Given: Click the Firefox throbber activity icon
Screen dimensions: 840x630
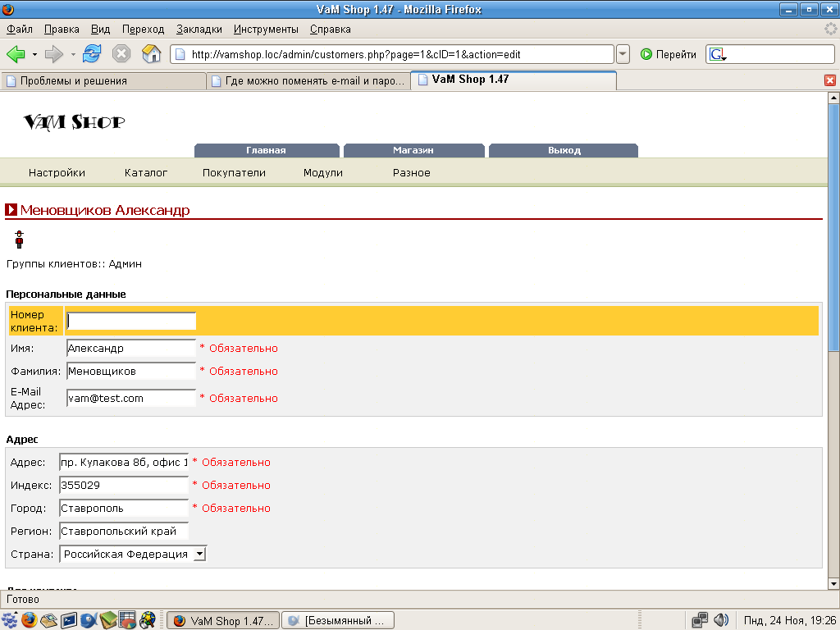Looking at the screenshot, I should (x=830, y=29).
